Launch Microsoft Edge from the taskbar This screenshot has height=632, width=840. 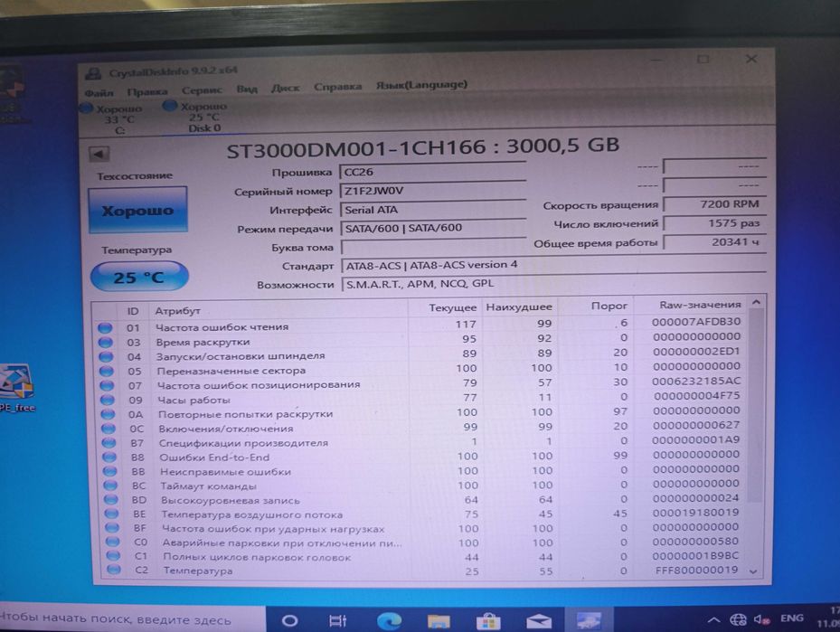[389, 621]
